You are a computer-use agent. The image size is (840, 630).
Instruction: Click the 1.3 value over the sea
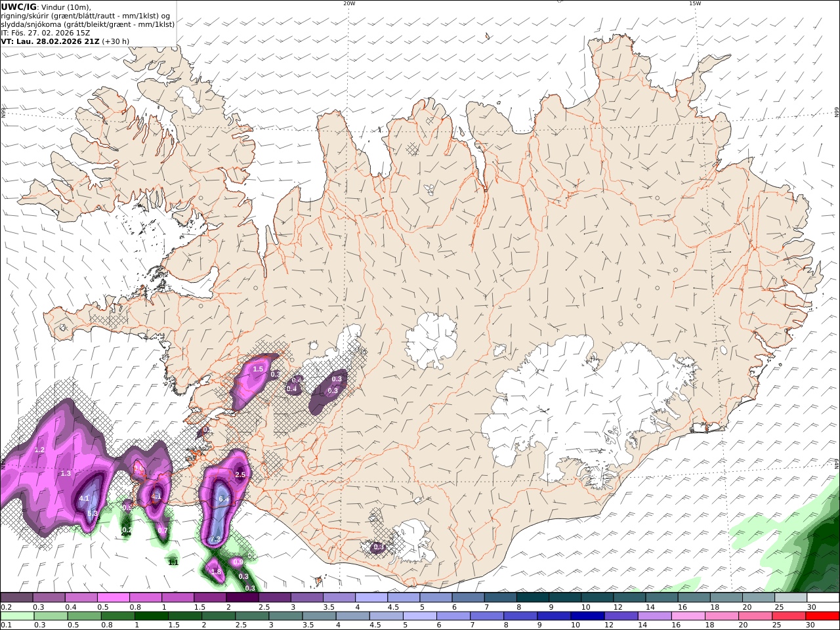pos(66,474)
